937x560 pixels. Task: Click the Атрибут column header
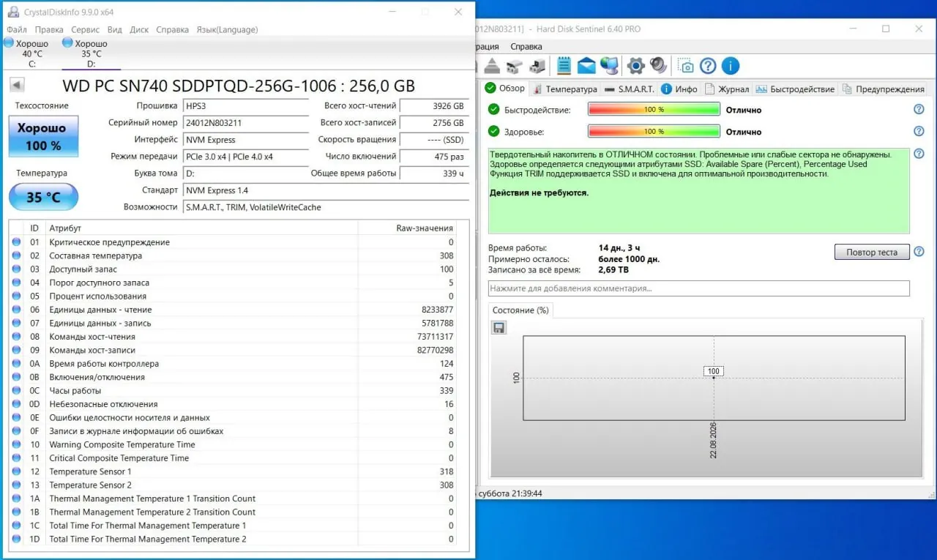[201, 228]
